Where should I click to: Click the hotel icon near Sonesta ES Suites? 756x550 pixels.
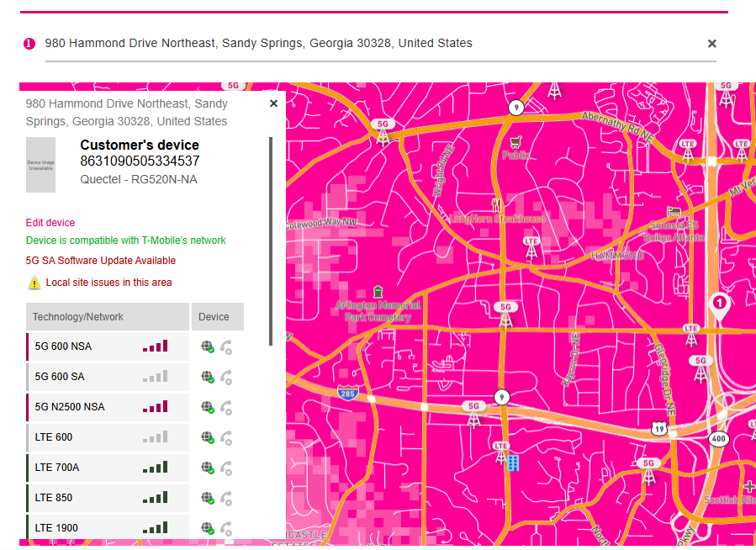coord(673,211)
